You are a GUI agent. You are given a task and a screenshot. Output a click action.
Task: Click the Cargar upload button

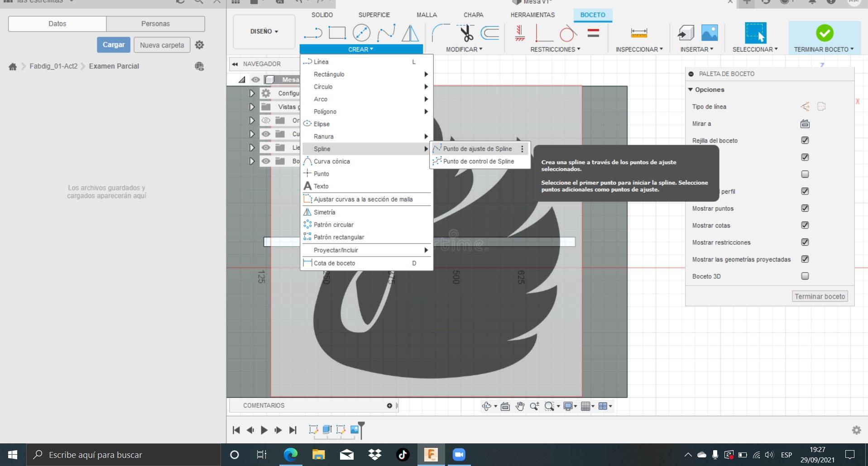(x=114, y=45)
